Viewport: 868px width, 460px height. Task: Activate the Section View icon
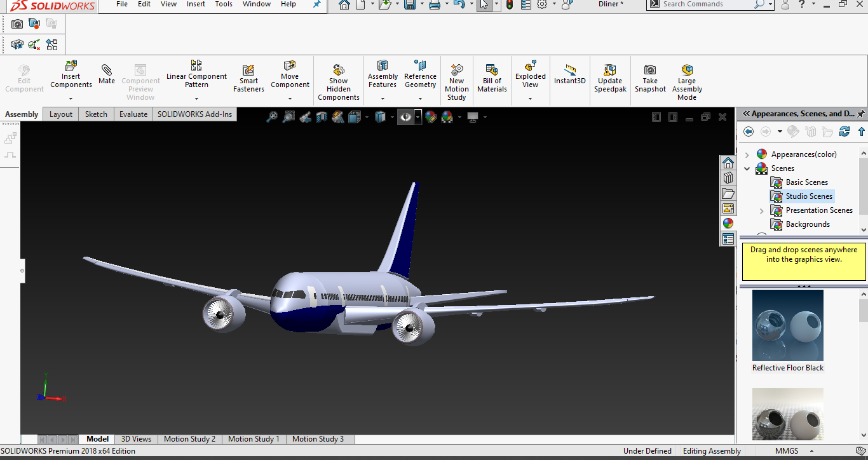pyautogui.click(x=322, y=117)
